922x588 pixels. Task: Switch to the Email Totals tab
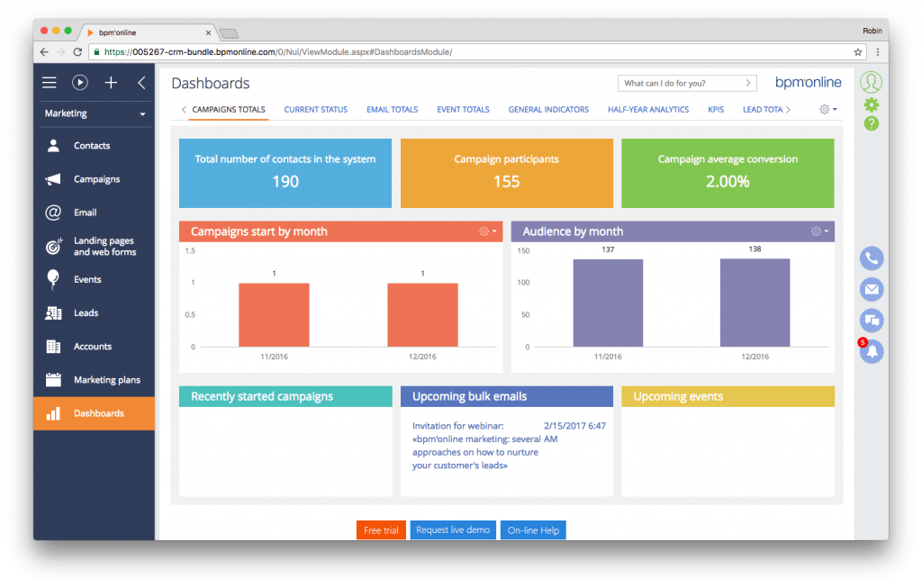(392, 109)
